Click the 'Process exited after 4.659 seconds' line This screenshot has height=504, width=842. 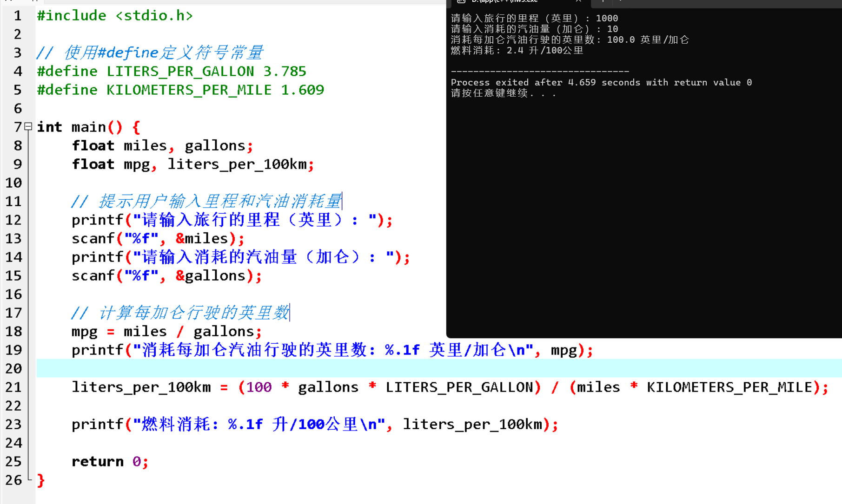click(x=601, y=82)
